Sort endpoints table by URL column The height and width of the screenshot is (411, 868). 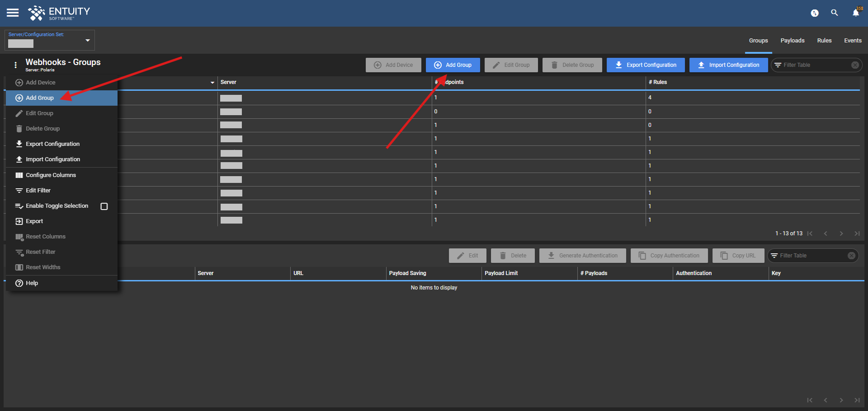pos(298,273)
